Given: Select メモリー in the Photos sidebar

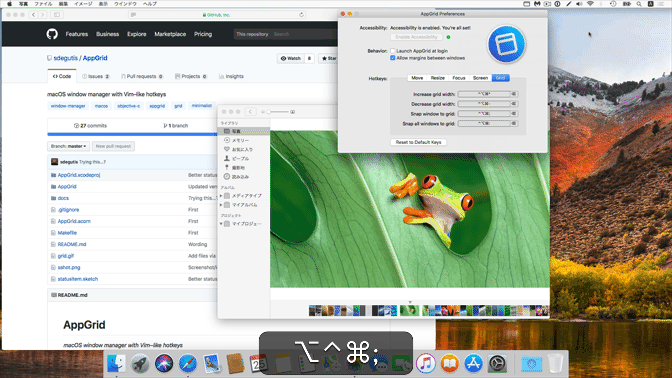Looking at the screenshot, I should pos(240,140).
